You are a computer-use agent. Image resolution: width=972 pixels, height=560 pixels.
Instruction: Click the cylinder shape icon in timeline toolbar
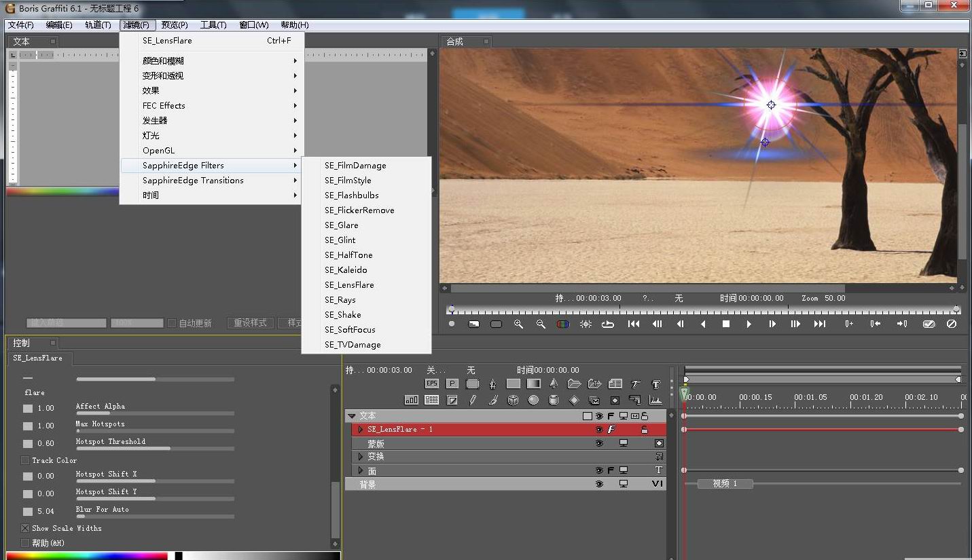pyautogui.click(x=554, y=400)
